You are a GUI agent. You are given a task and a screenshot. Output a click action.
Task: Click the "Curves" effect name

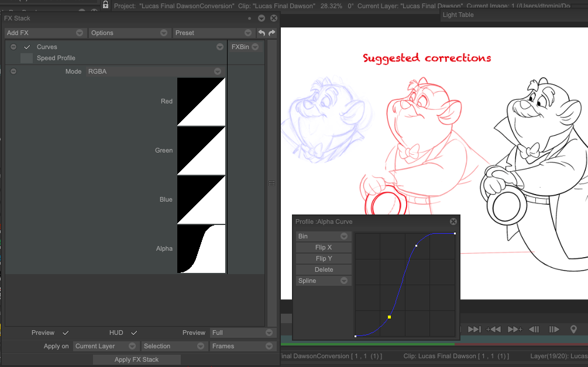click(x=47, y=47)
